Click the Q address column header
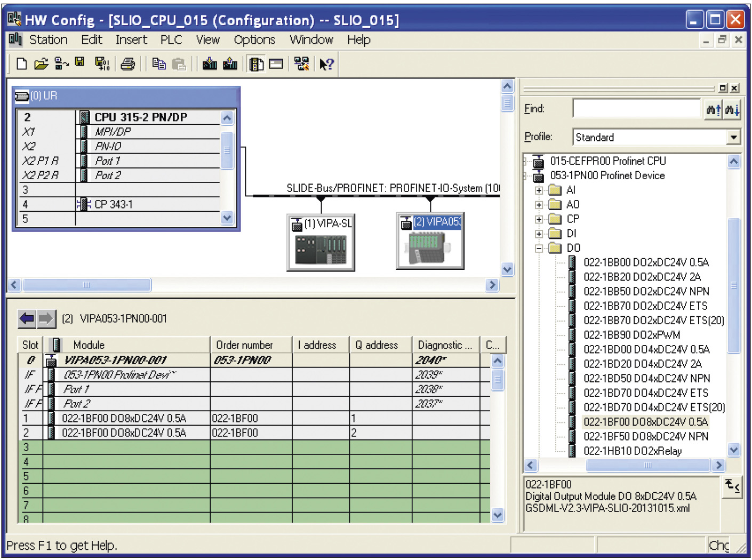This screenshot has width=752, height=560. click(381, 345)
